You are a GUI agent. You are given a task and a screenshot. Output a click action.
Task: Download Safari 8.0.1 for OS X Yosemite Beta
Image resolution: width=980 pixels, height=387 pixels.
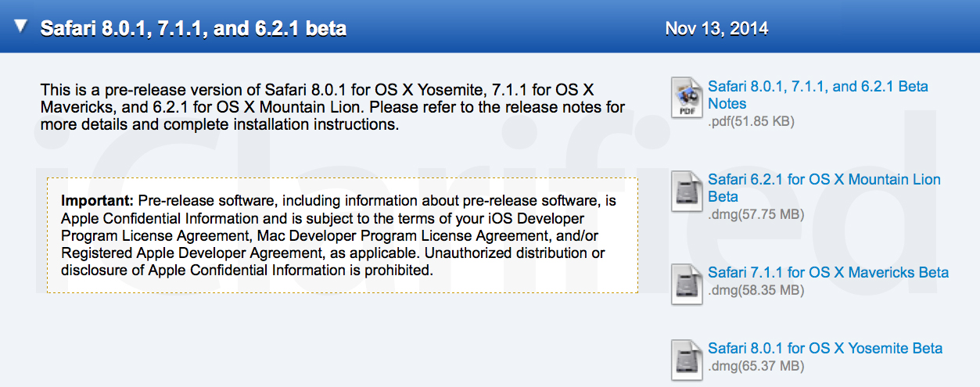[824, 349]
